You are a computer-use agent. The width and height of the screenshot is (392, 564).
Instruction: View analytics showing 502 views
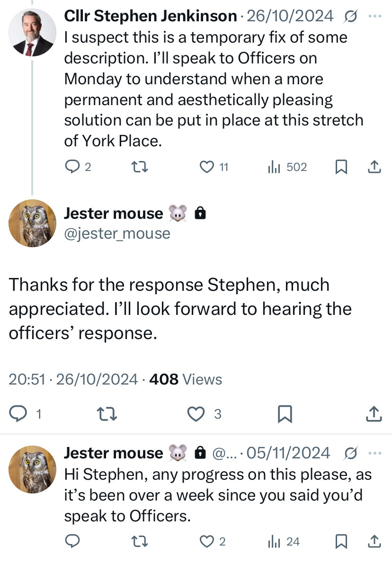point(287,167)
